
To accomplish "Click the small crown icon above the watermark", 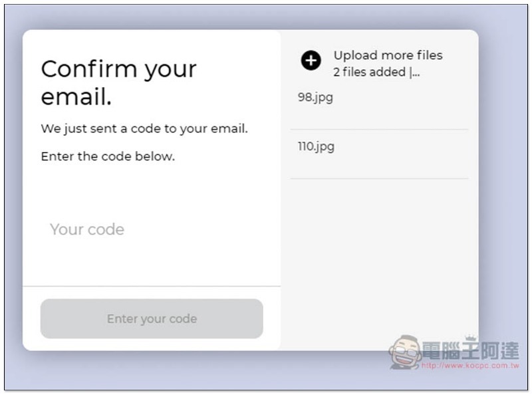I will 471,338.
